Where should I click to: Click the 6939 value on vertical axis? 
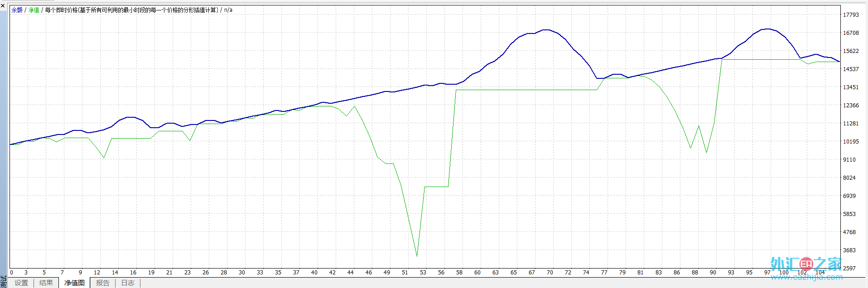(x=849, y=196)
